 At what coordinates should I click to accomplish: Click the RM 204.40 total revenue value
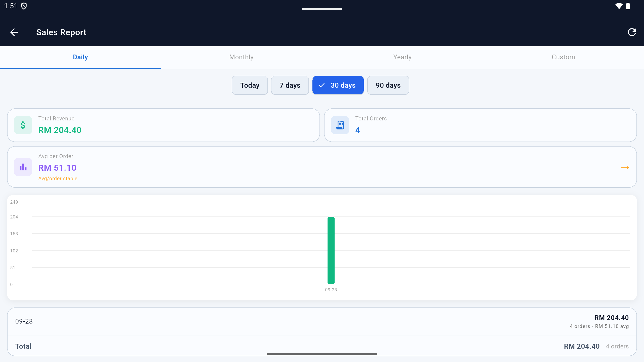[x=60, y=130]
